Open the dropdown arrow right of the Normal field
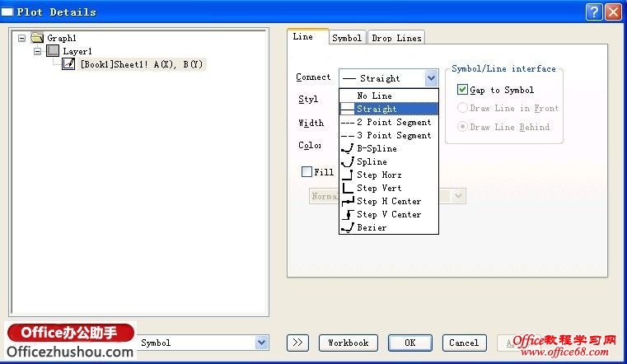The image size is (627, 364). [x=458, y=196]
